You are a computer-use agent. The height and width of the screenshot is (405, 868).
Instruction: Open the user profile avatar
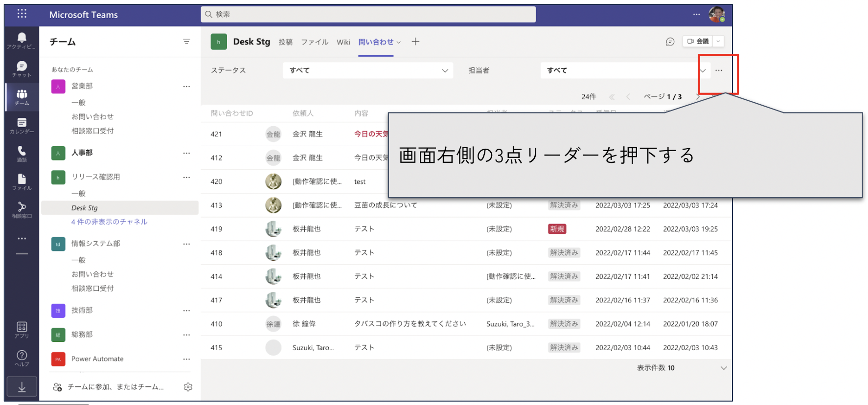coord(717,14)
